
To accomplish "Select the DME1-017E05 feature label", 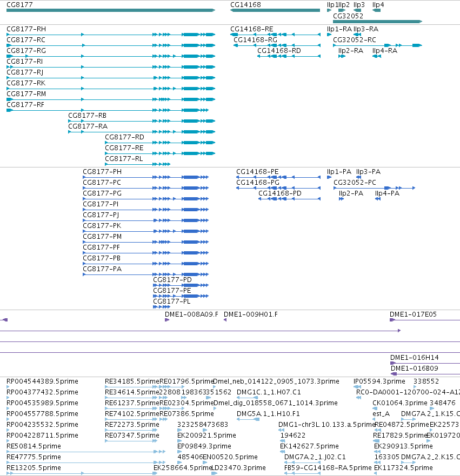I will (x=413, y=314).
